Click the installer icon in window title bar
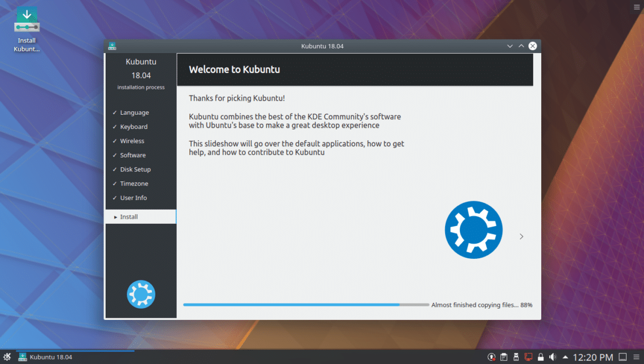This screenshot has height=364, width=644. 112,46
